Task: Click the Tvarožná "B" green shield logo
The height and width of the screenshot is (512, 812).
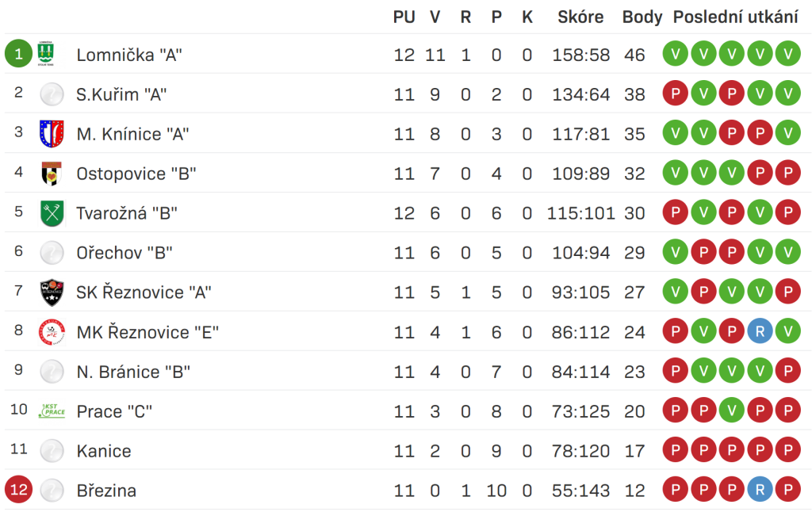Action: 52,213
